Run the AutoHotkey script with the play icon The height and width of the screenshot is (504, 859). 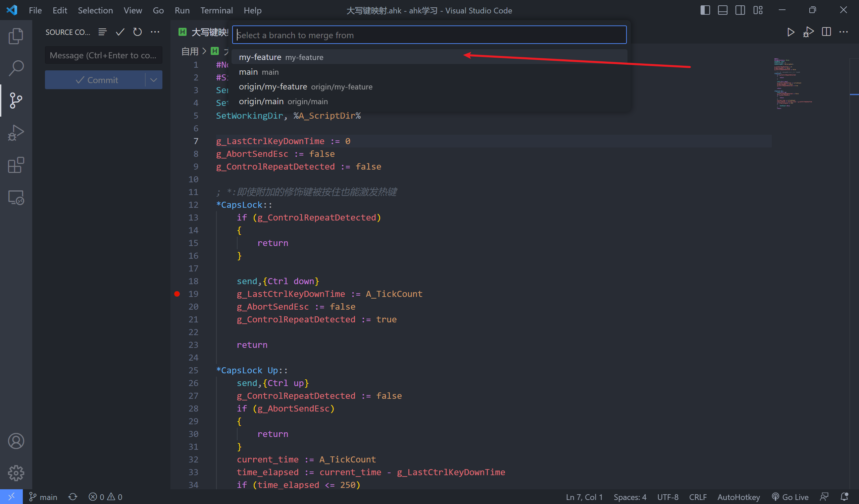791,32
